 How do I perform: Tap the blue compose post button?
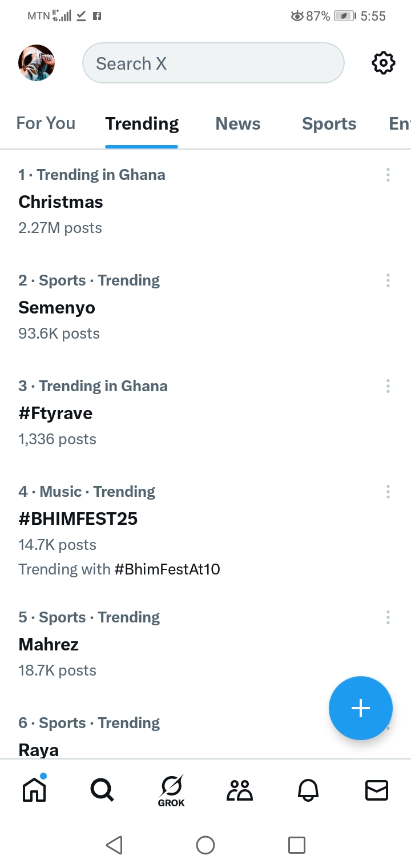click(x=360, y=708)
